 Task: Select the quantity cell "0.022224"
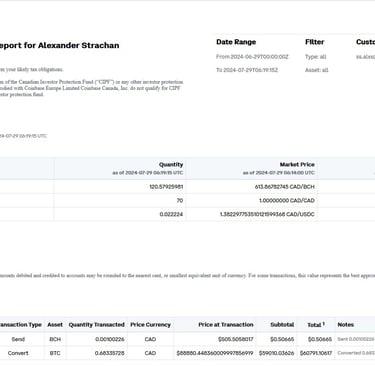click(171, 214)
